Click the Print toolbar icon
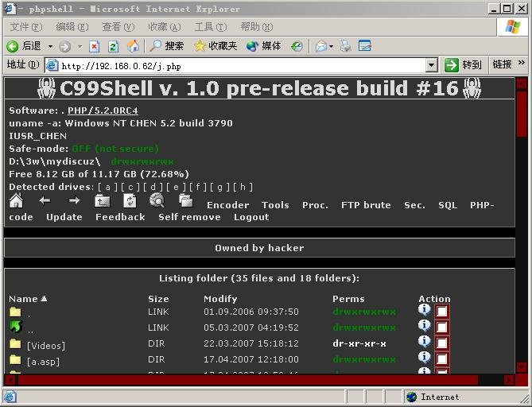The width and height of the screenshot is (532, 407). point(345,46)
